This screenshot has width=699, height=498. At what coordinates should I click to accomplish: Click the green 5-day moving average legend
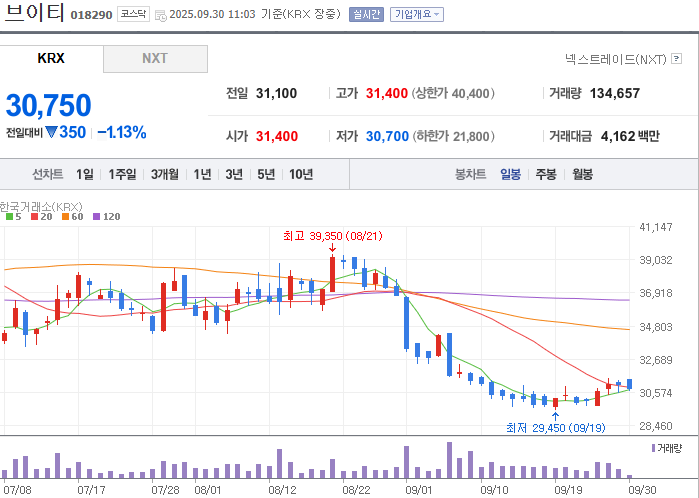coord(13,217)
